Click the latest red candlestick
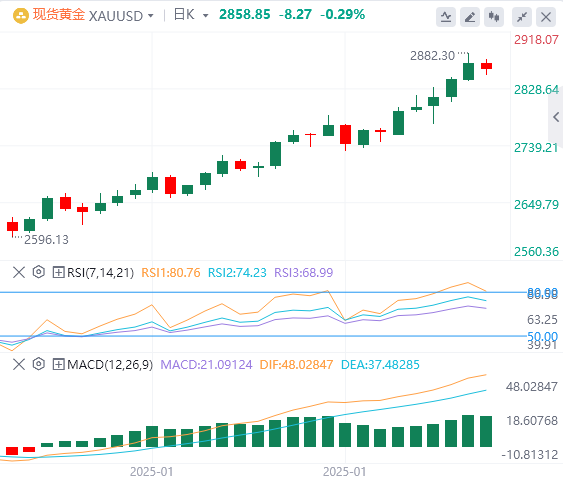 tap(487, 66)
